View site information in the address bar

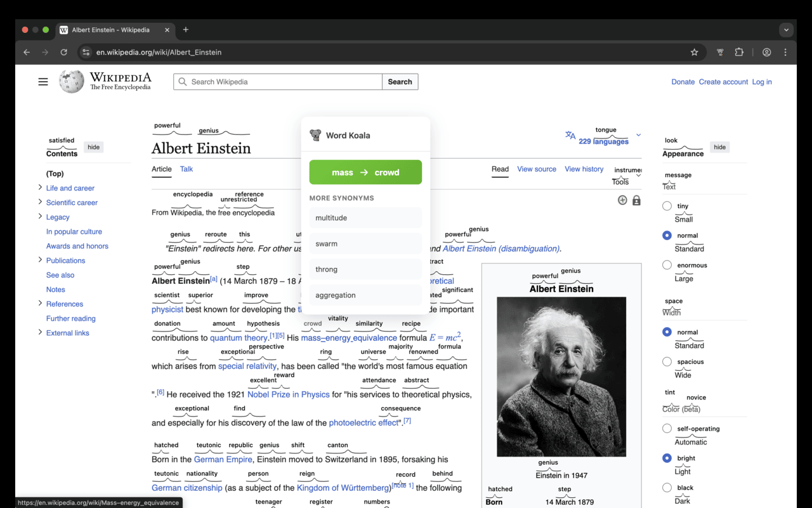click(x=86, y=52)
